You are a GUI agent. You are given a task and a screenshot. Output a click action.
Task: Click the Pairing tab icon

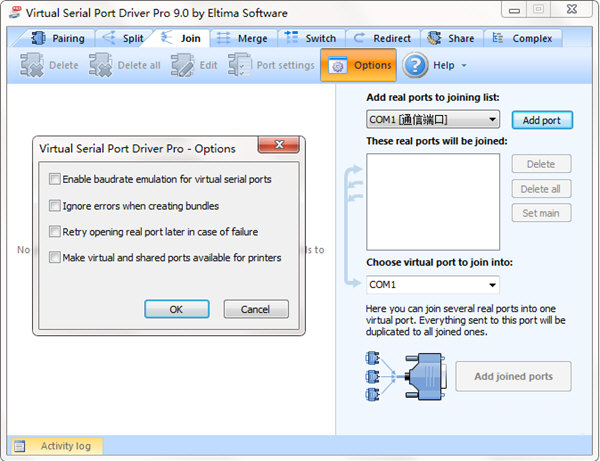[38, 38]
